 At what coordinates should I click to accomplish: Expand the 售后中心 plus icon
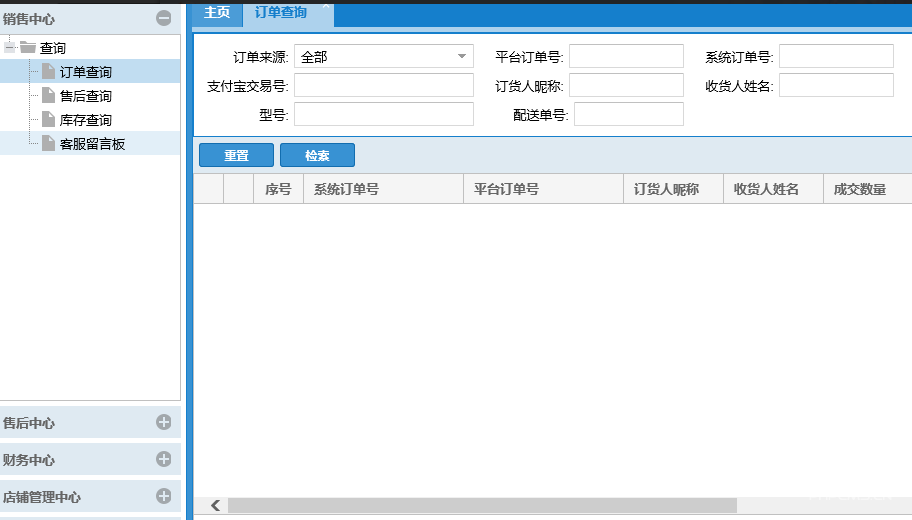[x=163, y=422]
